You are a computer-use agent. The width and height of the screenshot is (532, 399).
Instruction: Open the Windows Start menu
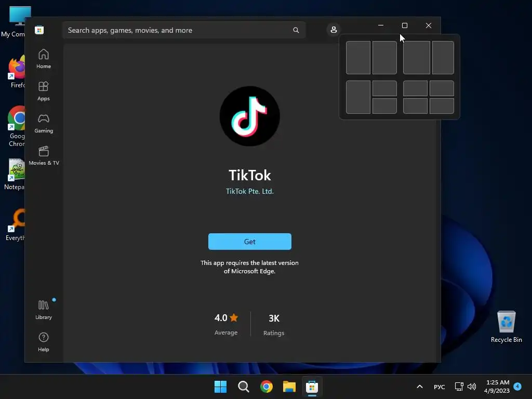tap(220, 387)
